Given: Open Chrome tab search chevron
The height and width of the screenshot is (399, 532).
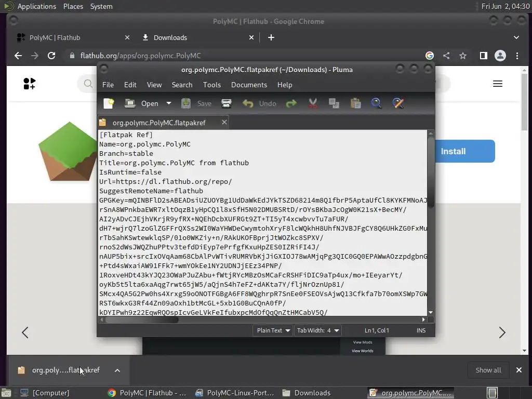Looking at the screenshot, I should point(516,37).
